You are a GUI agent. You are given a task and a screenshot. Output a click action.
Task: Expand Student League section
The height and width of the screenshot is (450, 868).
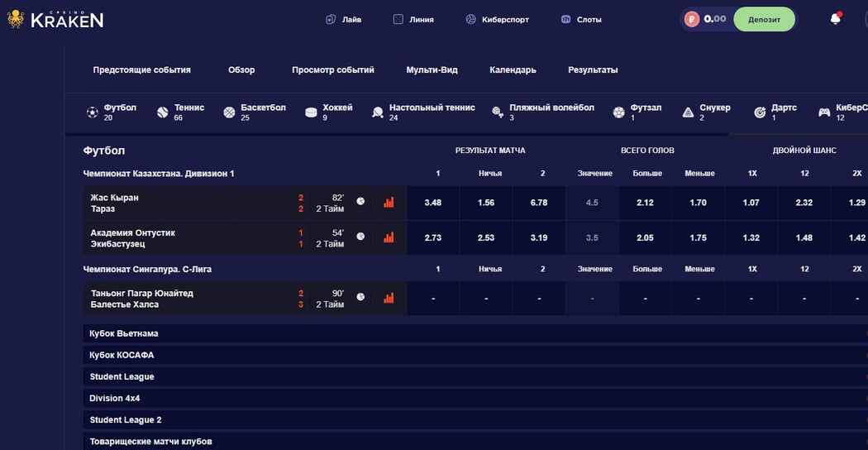point(122,376)
